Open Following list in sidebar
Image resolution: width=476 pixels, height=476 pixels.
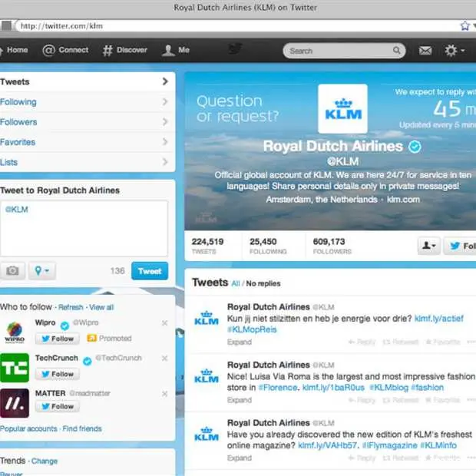pos(88,102)
